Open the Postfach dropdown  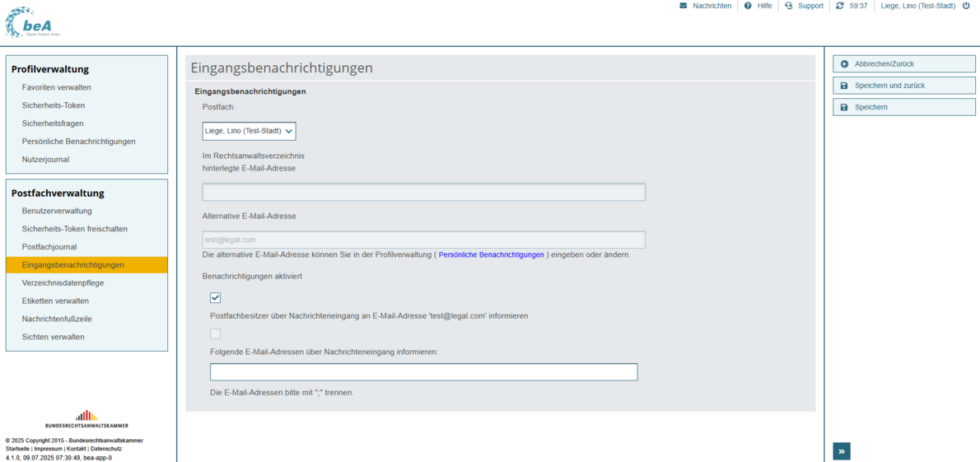click(x=249, y=131)
